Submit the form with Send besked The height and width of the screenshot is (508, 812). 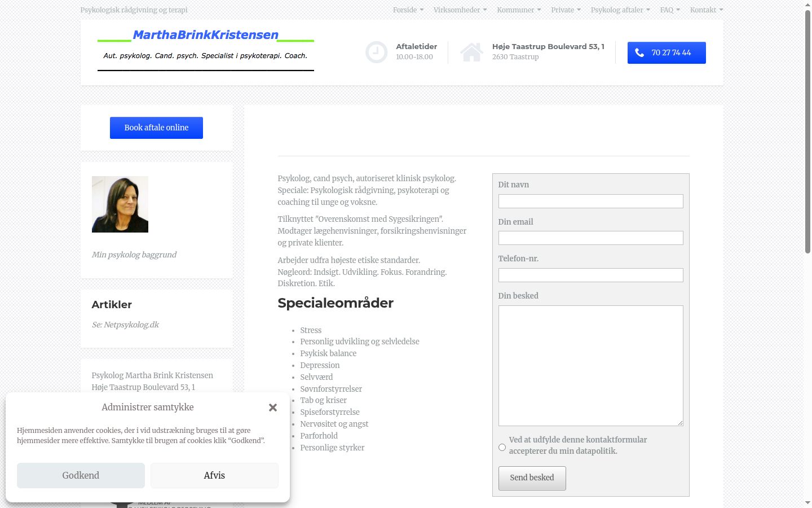click(532, 478)
